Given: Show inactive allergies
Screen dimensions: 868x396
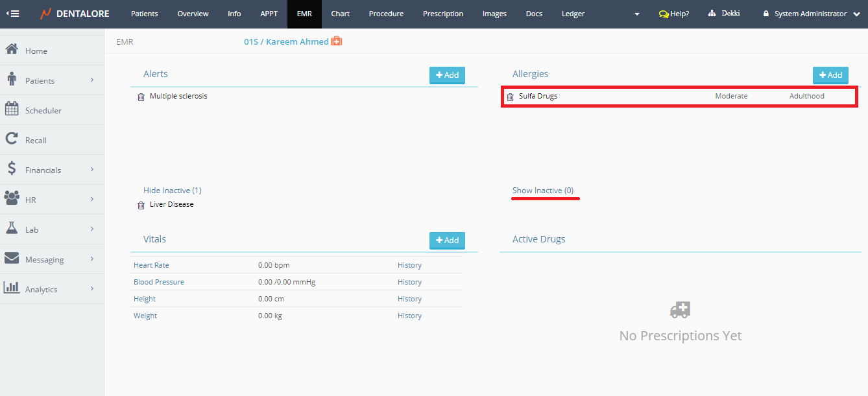Looking at the screenshot, I should click(x=542, y=191).
